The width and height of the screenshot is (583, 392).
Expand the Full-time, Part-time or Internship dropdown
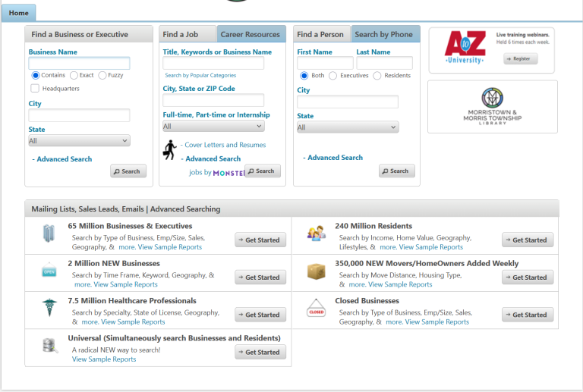[213, 127]
